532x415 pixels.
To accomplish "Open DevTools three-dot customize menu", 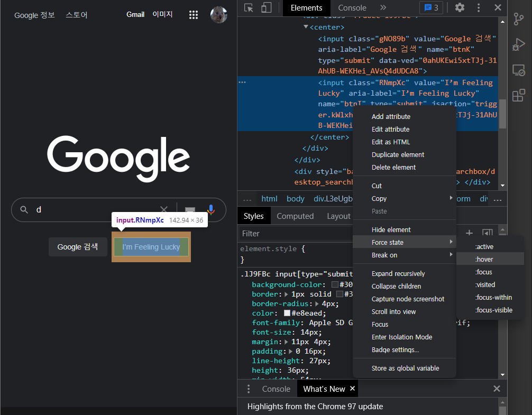I will [479, 7].
